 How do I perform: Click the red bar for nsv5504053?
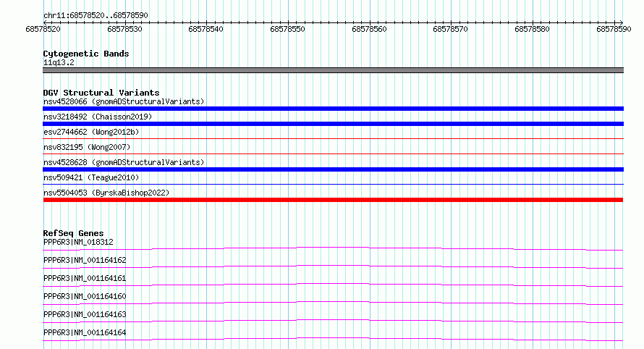(333, 200)
